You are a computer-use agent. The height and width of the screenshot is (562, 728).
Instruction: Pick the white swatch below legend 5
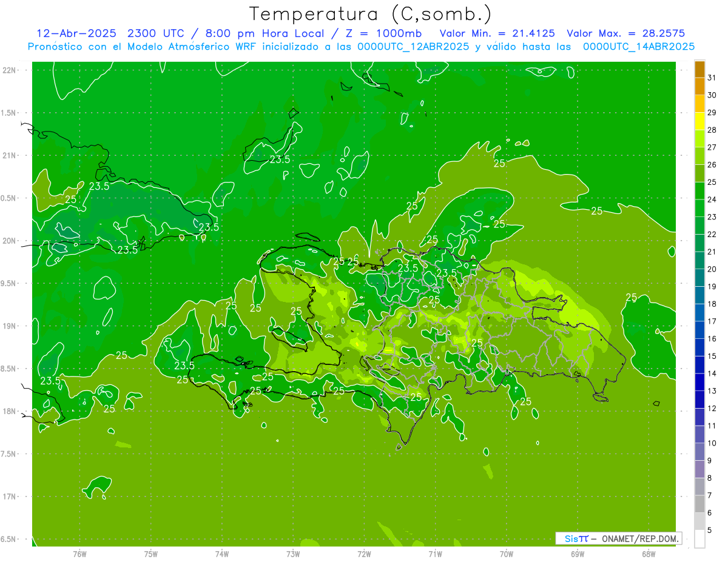[x=699, y=539]
